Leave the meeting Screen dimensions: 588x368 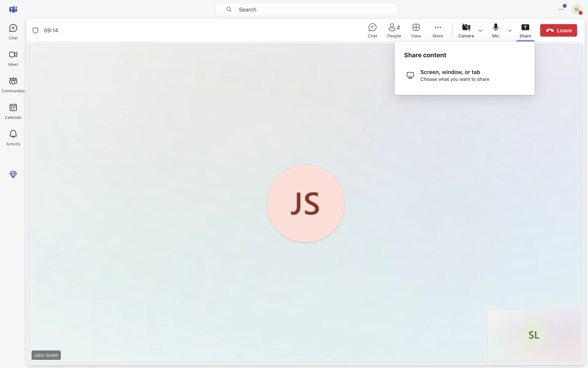(x=558, y=30)
